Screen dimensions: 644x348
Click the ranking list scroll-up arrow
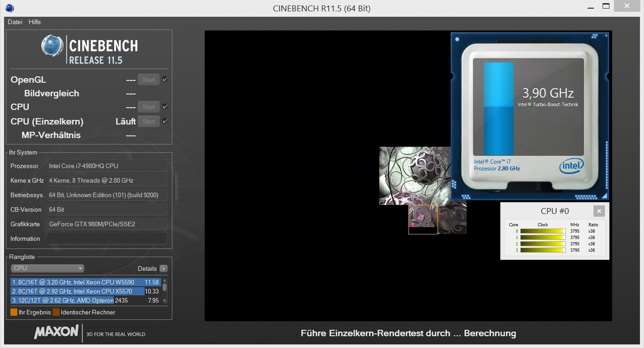point(165,281)
